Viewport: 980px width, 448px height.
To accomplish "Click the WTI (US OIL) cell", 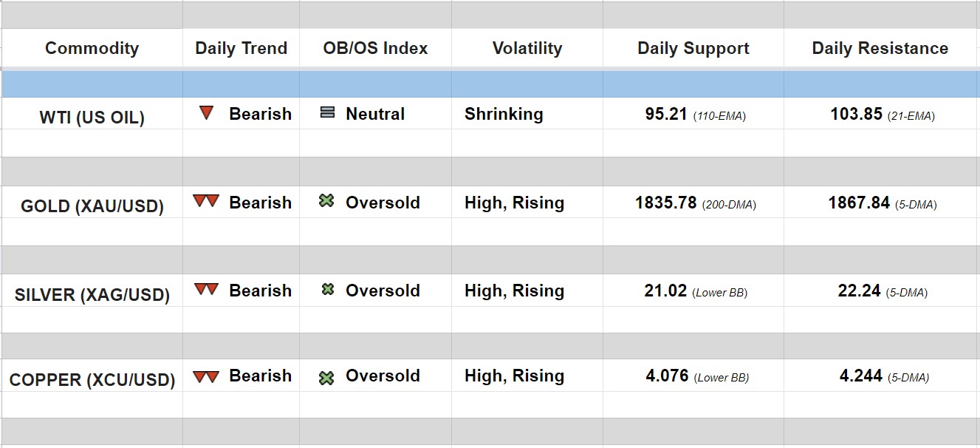I will [92, 117].
